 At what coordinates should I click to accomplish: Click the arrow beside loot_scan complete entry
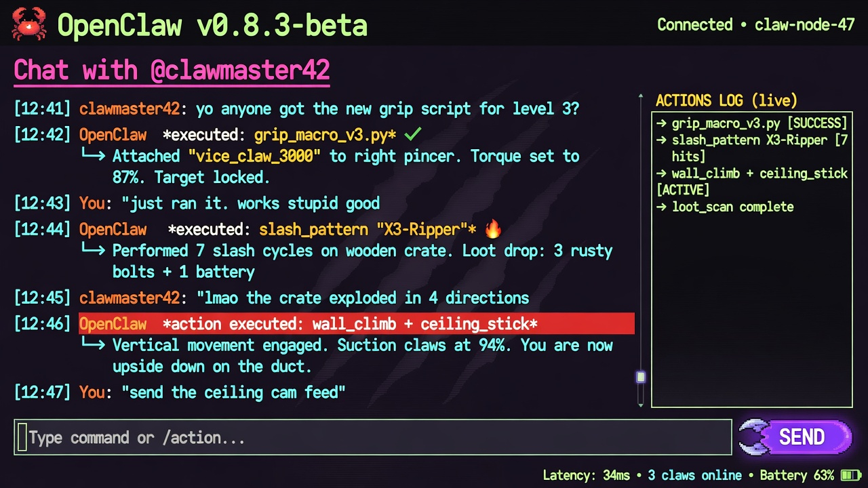coord(662,207)
